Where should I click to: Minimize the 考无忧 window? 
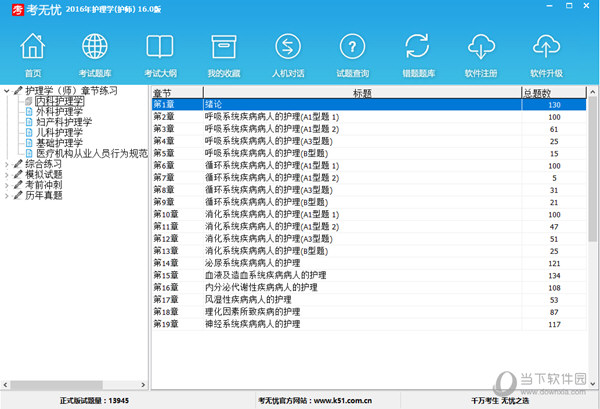[549, 6]
